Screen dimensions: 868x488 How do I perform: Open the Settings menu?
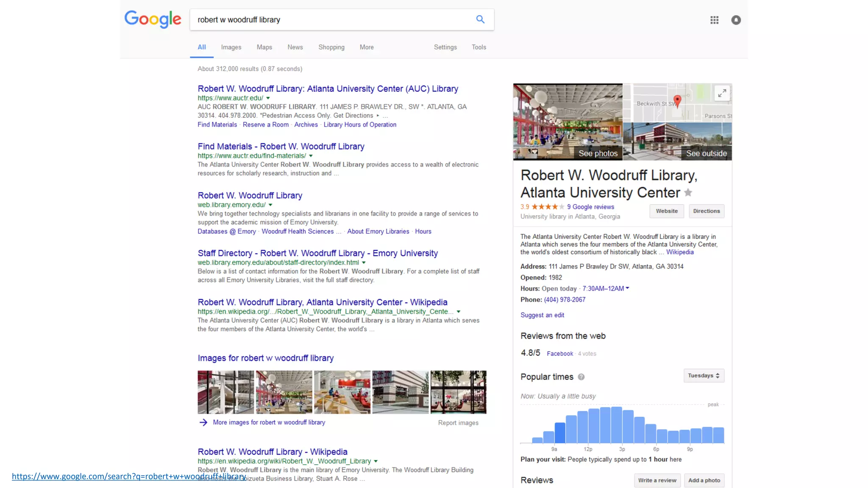pos(445,47)
